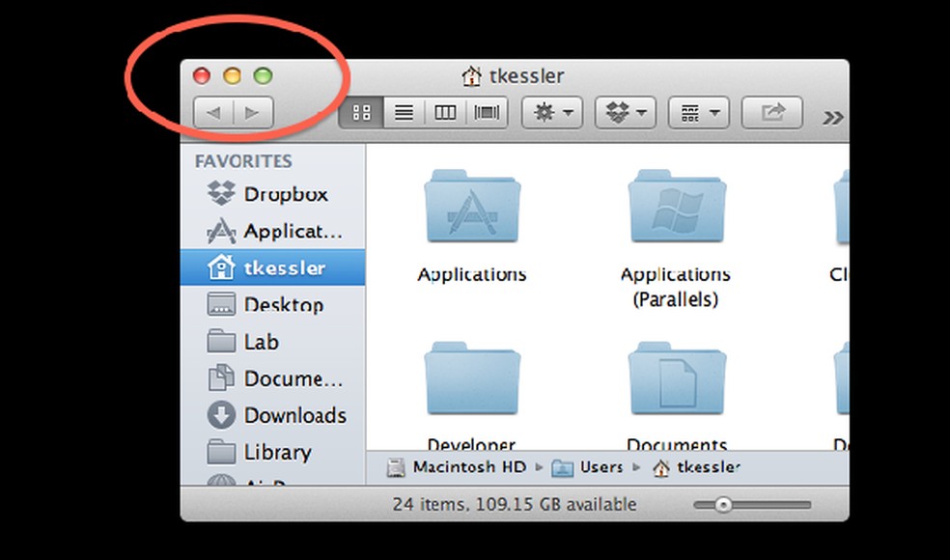950x560 pixels.
Task: Click the Share toolbar button
Action: coord(772,113)
